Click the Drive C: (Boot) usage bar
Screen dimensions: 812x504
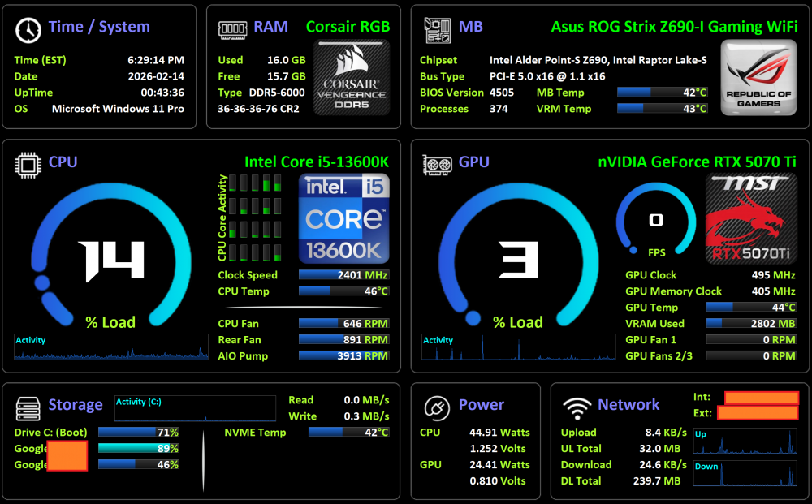coord(138,433)
